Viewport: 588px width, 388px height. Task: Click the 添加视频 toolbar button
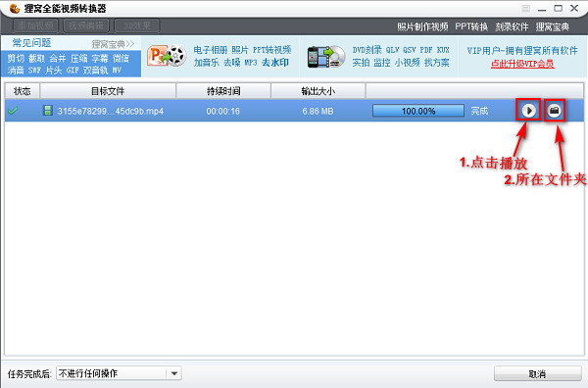tap(35, 25)
